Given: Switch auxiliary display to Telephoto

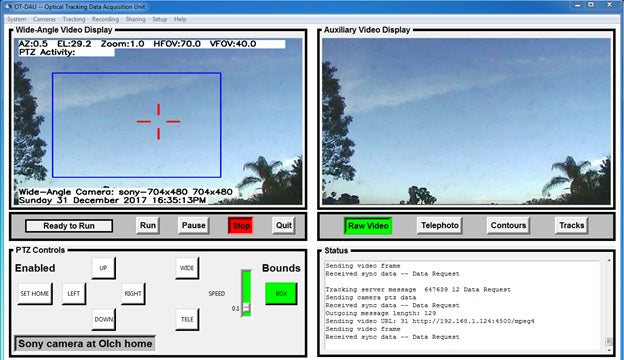Looking at the screenshot, I should coord(440,226).
